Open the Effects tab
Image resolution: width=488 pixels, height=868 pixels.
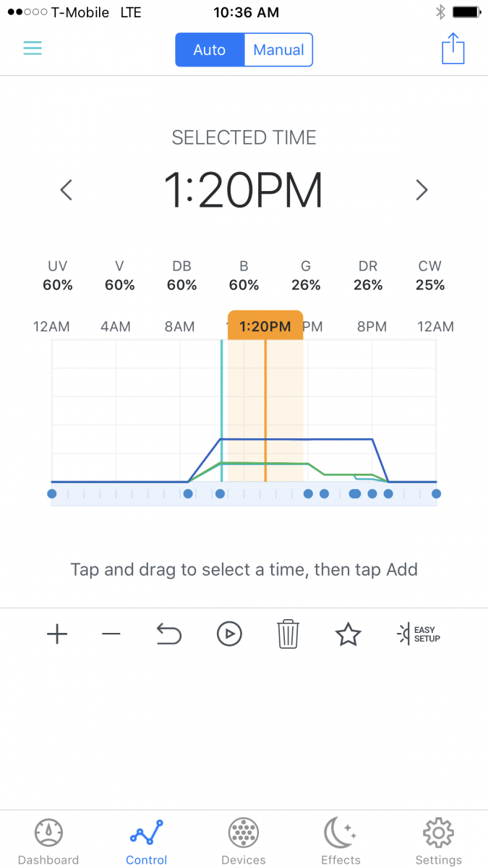[x=341, y=842]
